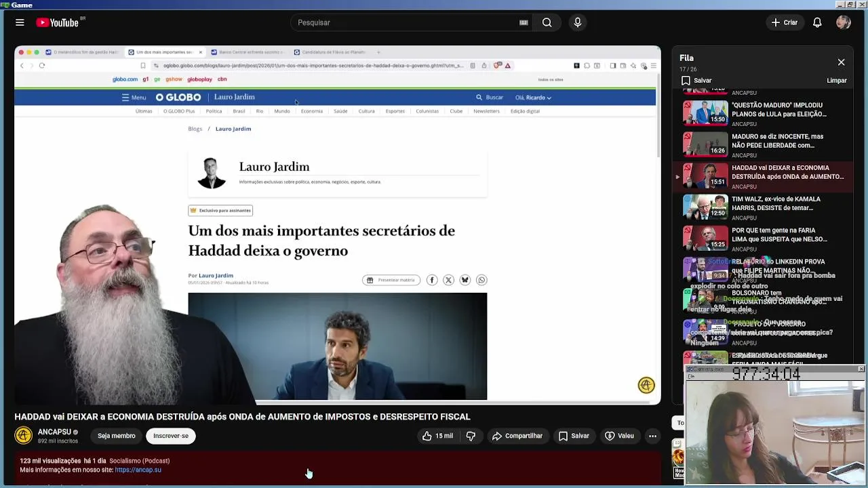Viewport: 868px width, 488px height.
Task: Open the https://ancap.su link
Action: click(x=138, y=470)
